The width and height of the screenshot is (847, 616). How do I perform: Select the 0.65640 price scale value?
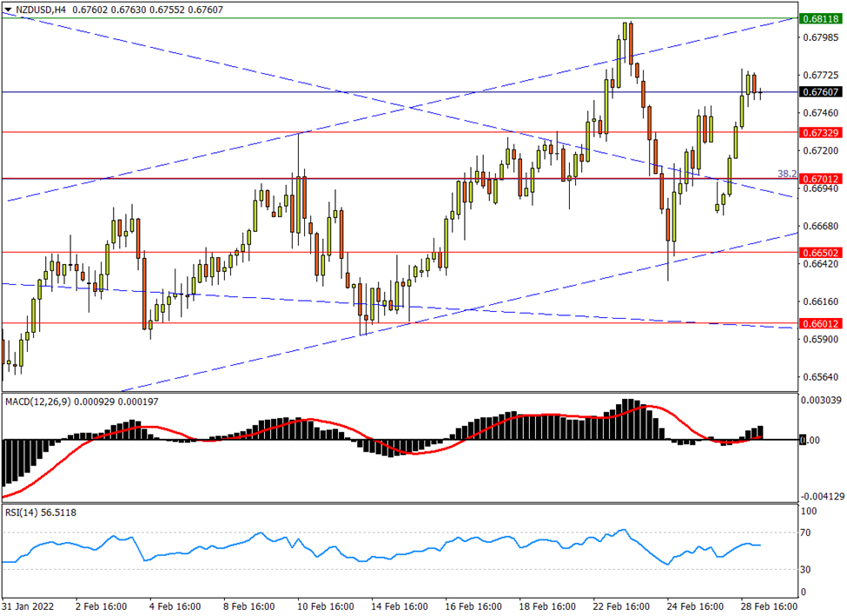pyautogui.click(x=821, y=377)
